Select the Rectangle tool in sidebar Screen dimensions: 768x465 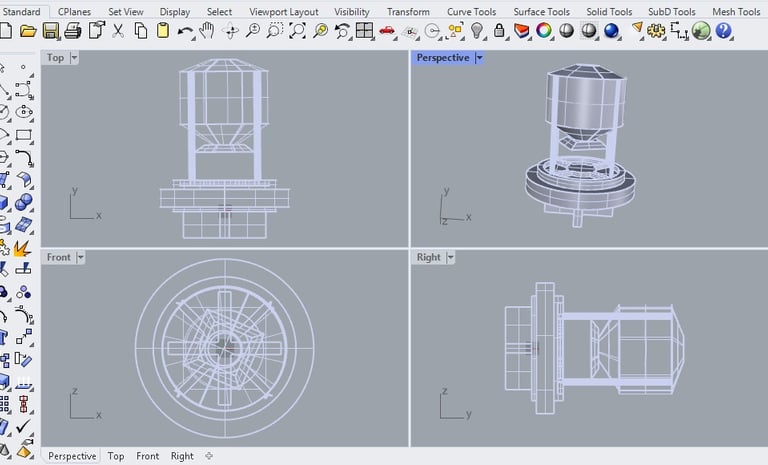point(23,135)
